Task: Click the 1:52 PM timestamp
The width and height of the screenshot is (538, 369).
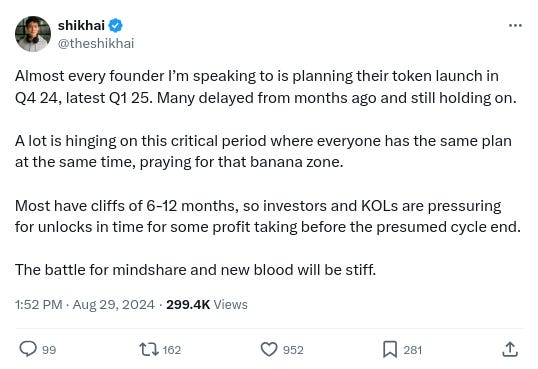Action: tap(38, 304)
